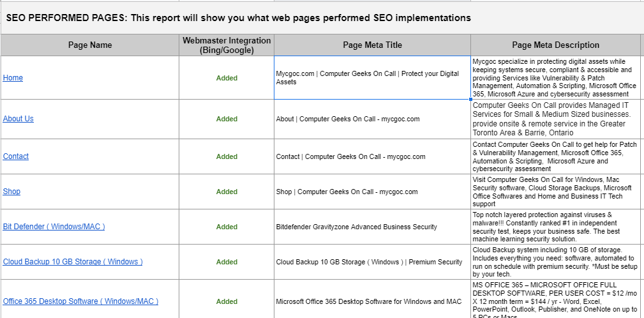Select the Webmaster Integration column header
The height and width of the screenshot is (318, 644).
[x=227, y=45]
